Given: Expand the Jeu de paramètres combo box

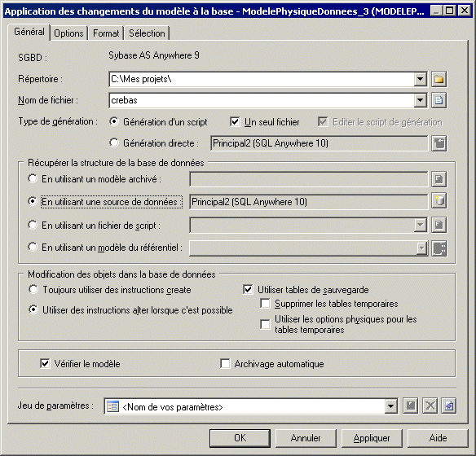Looking at the screenshot, I should click(x=391, y=406).
